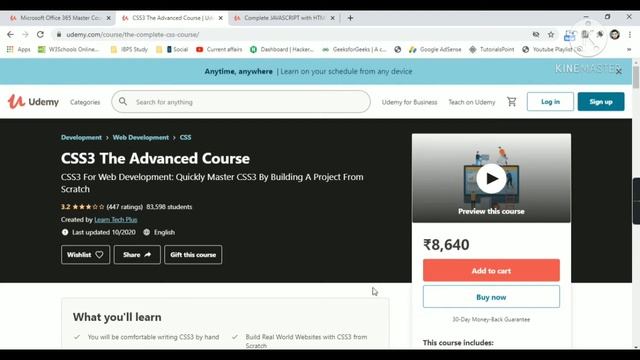Open the Chrome extensions puzzle icon
Image resolution: width=640 pixels, height=360 pixels.
point(600,35)
